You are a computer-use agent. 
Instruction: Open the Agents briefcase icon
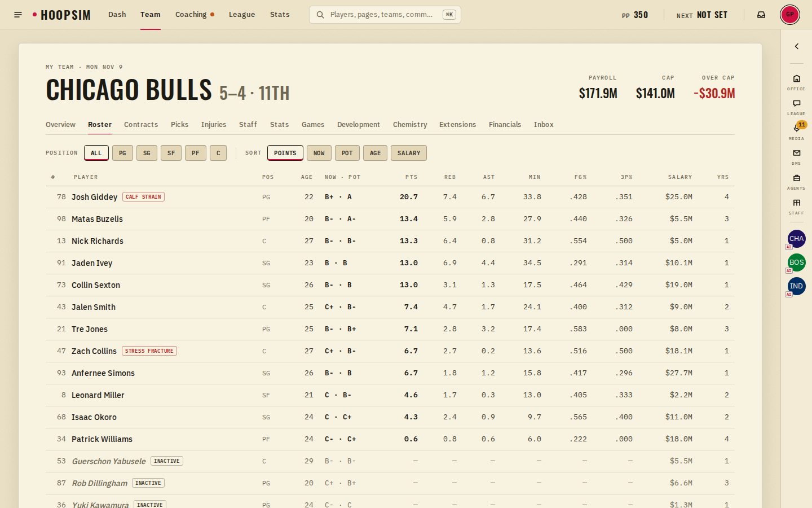[796, 181]
